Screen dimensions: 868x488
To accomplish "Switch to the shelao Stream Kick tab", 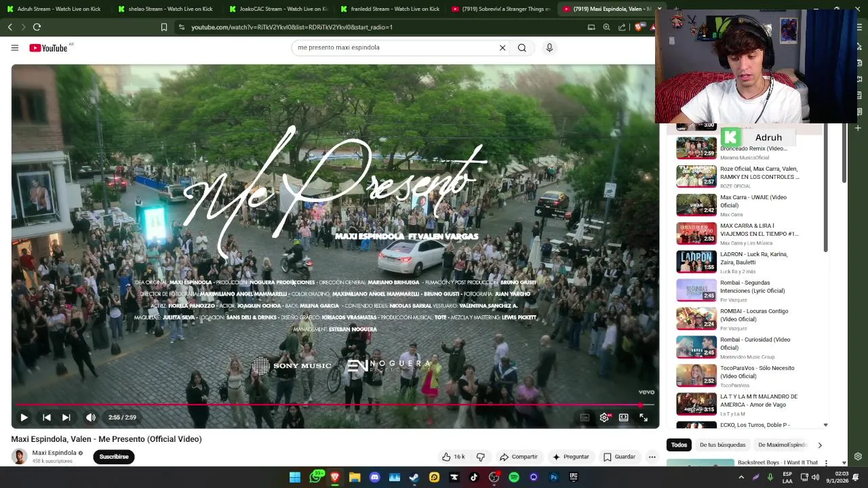I will tap(165, 9).
